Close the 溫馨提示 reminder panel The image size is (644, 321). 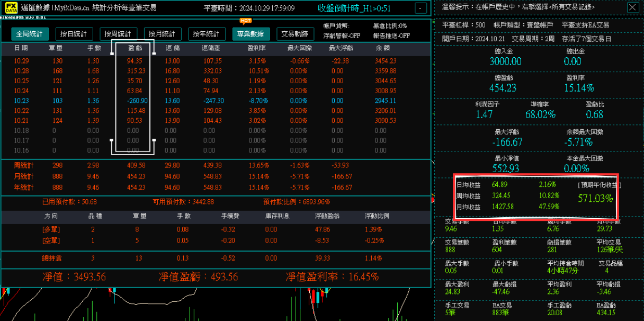(x=633, y=7)
